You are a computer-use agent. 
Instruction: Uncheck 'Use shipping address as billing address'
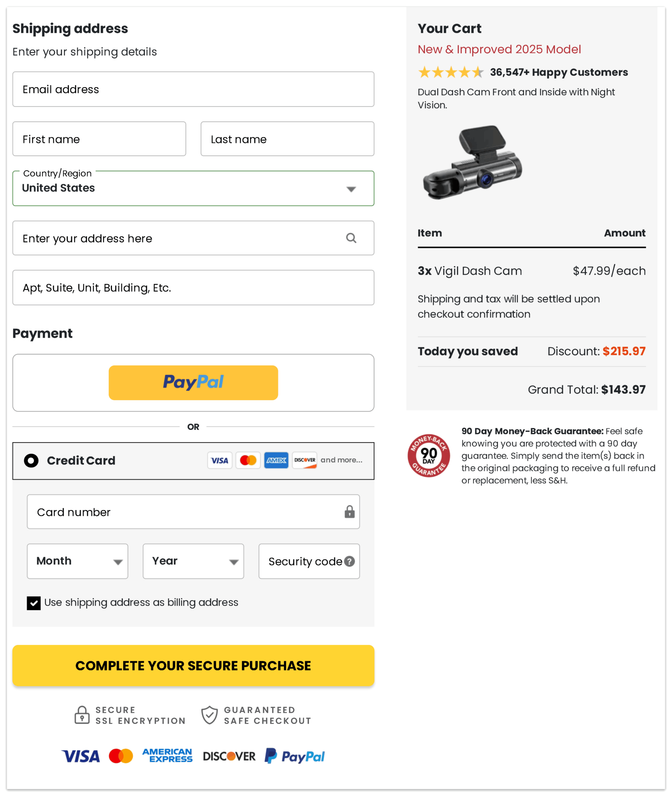tap(33, 602)
